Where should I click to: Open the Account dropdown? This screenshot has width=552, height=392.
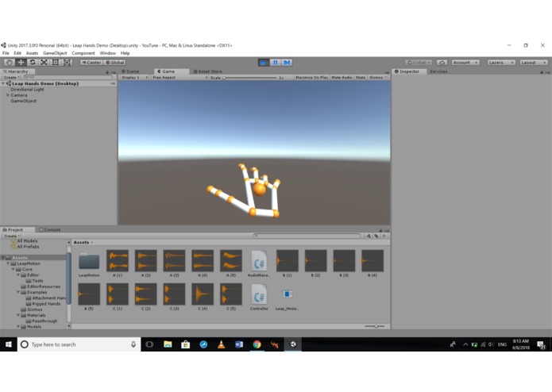(465, 62)
